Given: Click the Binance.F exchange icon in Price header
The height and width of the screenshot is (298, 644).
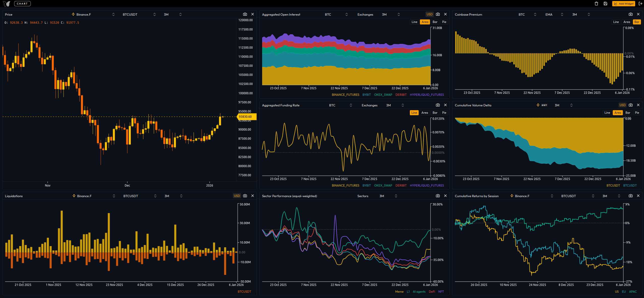Looking at the screenshot, I should [x=73, y=14].
